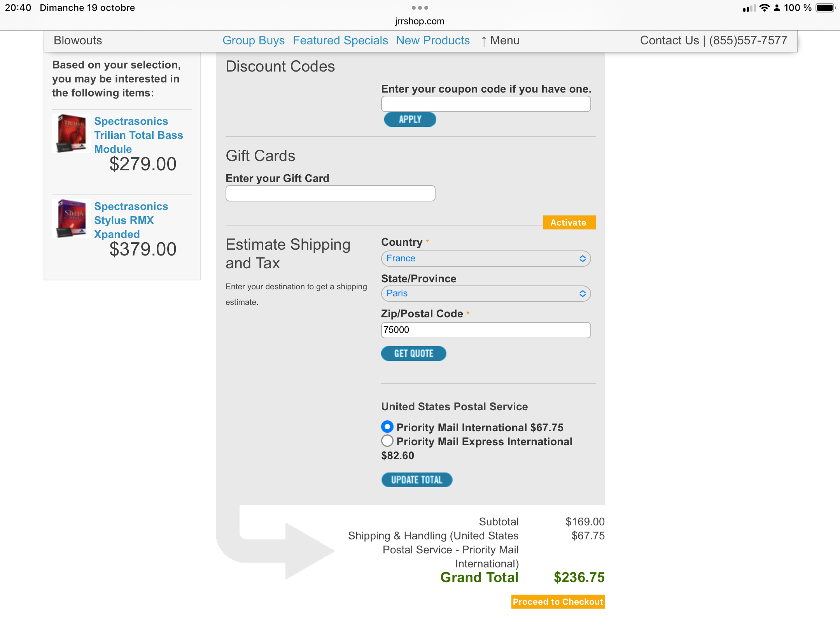This screenshot has height=630, width=840.
Task: Click the Trilian Total Bass product image
Action: tap(72, 133)
